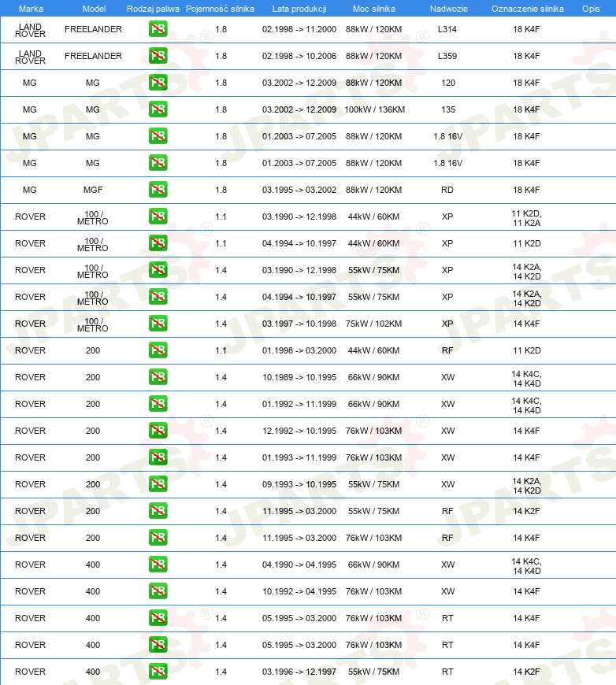Click FREELANDER model cell in the L359 row
Viewport: 616px width, 685px height.
click(x=93, y=56)
